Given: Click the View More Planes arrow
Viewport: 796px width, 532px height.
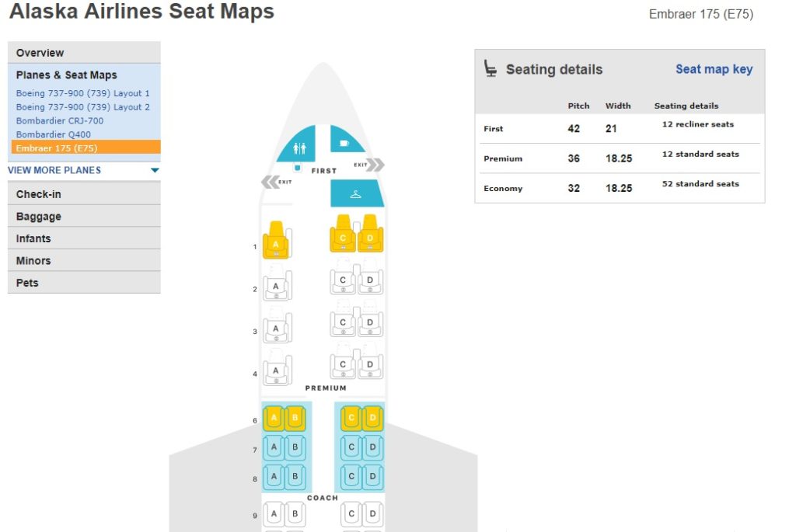Looking at the screenshot, I should pos(155,171).
